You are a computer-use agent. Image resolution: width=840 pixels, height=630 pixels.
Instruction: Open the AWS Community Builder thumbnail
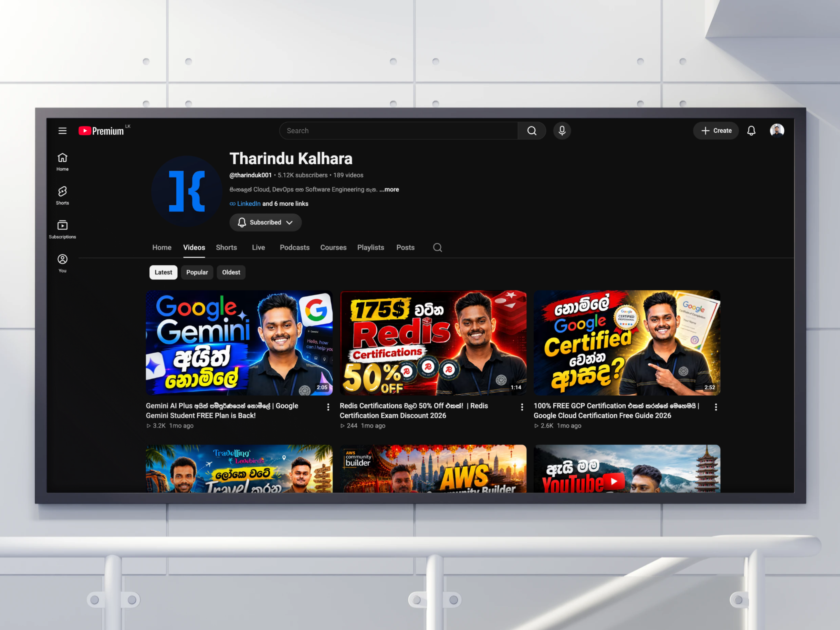click(433, 469)
